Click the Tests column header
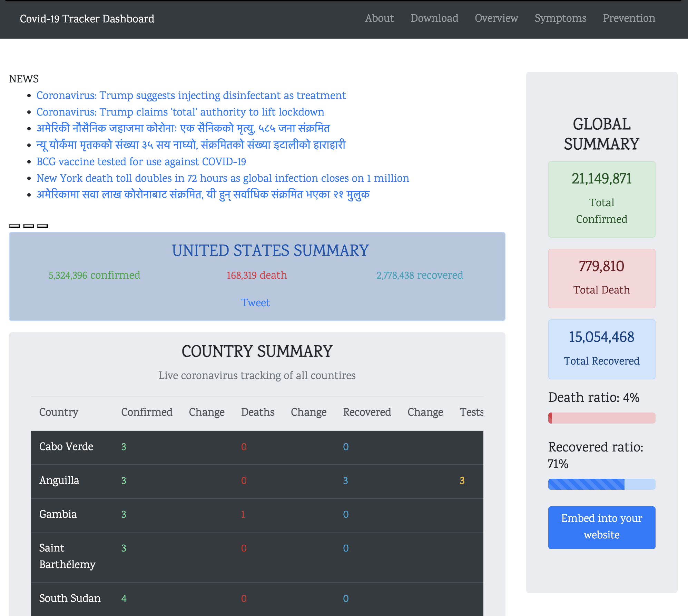Screen dimensions: 688x616 coord(471,412)
